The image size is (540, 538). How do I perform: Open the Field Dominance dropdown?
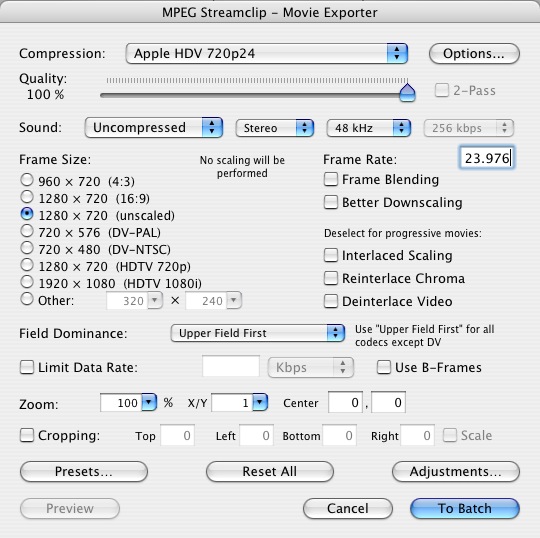click(257, 333)
